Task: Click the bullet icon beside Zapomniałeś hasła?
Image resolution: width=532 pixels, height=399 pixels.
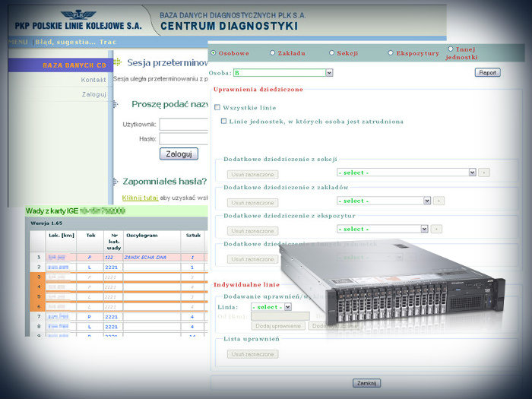Action: tap(116, 181)
